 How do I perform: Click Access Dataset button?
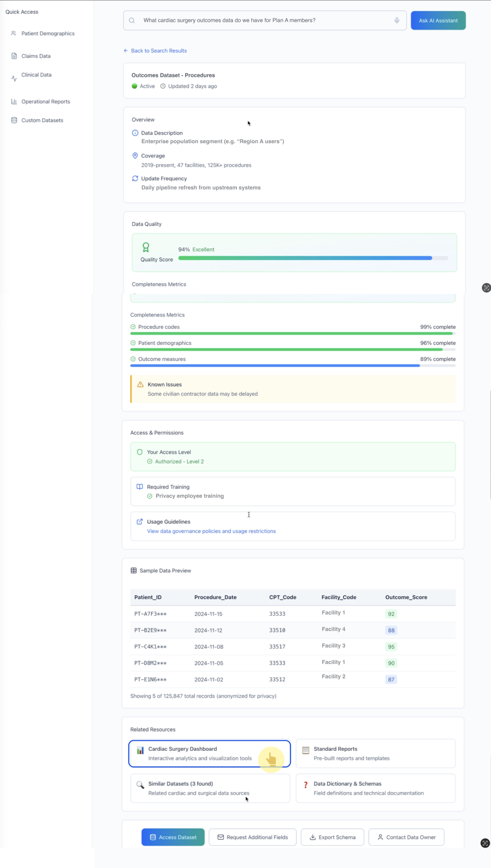point(173,837)
